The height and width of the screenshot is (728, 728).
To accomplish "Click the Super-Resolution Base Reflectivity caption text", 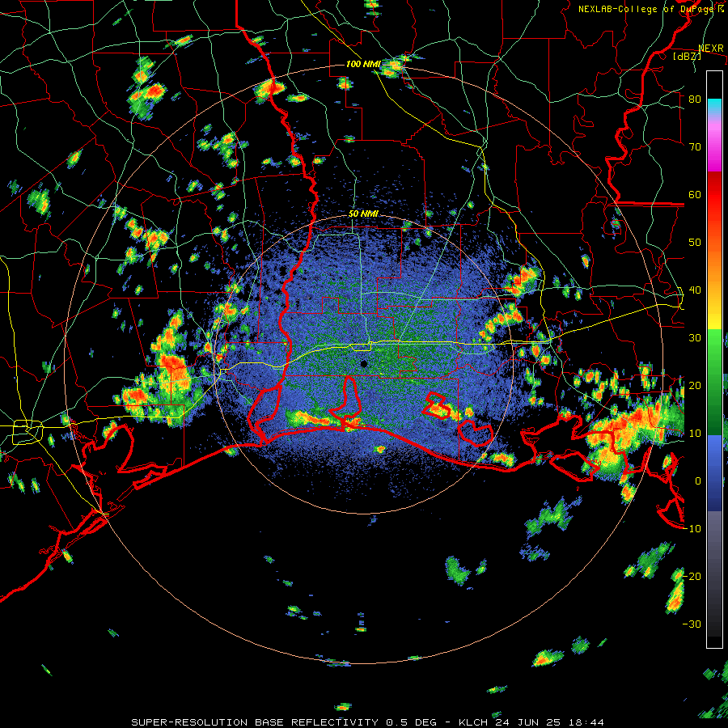I will 367,722.
